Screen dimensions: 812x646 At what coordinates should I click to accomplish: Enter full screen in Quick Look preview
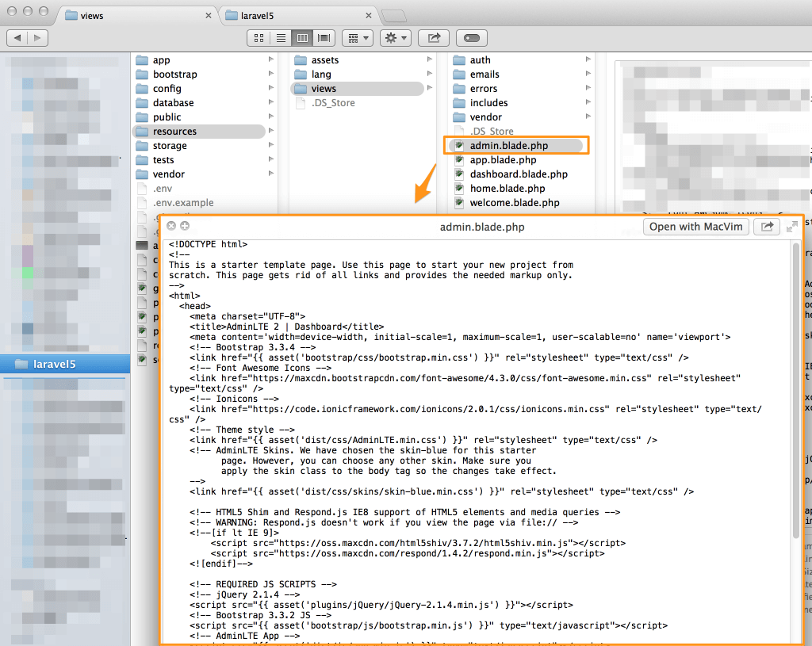[x=791, y=227]
